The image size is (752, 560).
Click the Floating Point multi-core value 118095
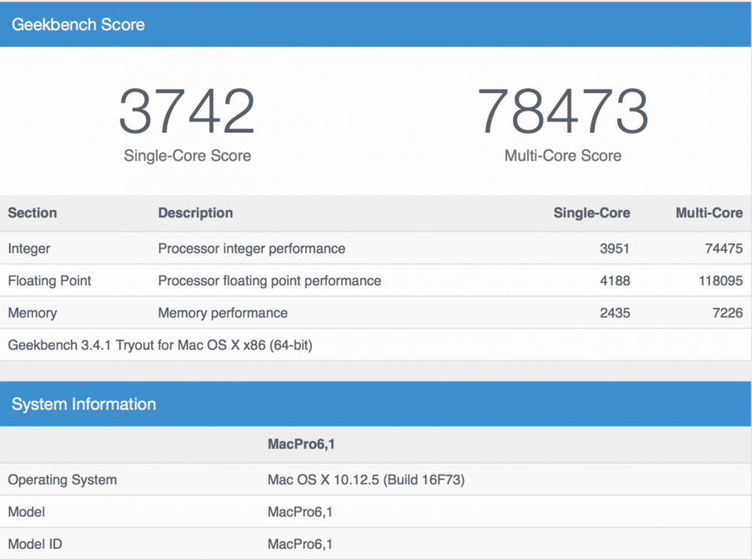pyautogui.click(x=719, y=280)
